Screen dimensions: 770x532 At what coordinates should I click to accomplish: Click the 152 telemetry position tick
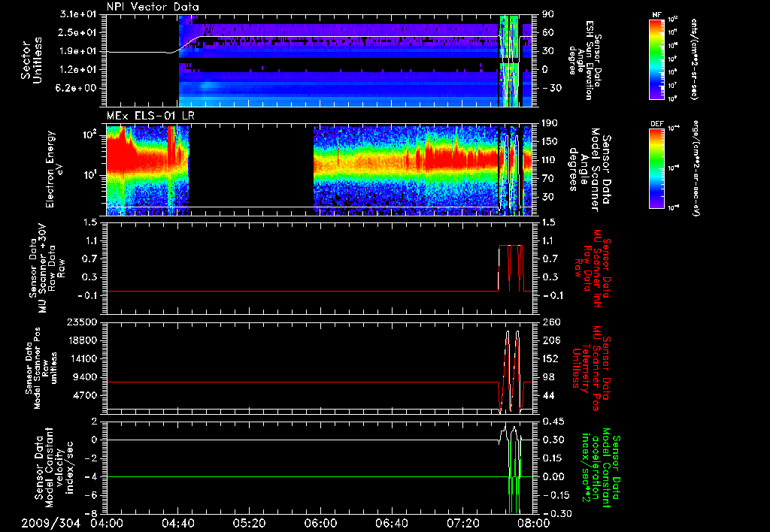[x=550, y=358]
